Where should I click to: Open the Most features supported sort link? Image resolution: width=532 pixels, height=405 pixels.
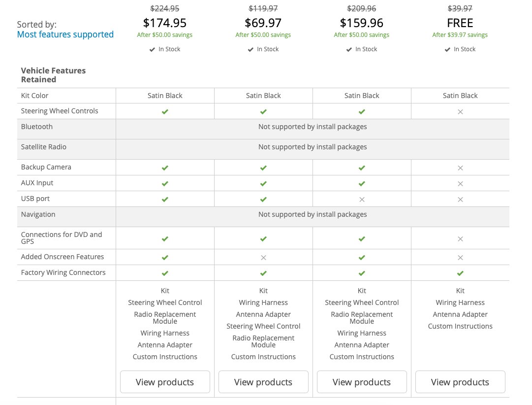click(65, 34)
